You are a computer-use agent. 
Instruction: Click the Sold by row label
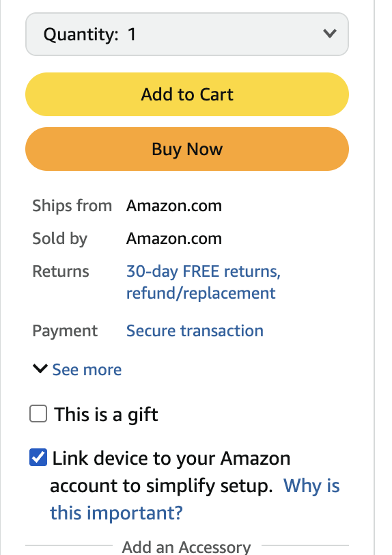[x=60, y=239]
